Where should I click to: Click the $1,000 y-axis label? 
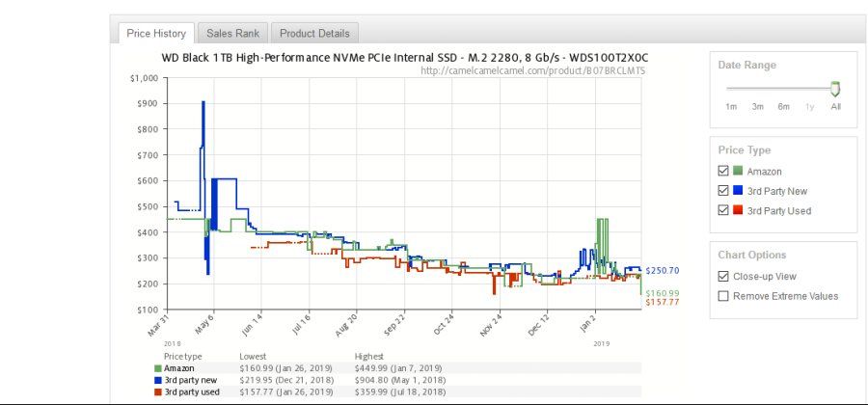point(145,78)
